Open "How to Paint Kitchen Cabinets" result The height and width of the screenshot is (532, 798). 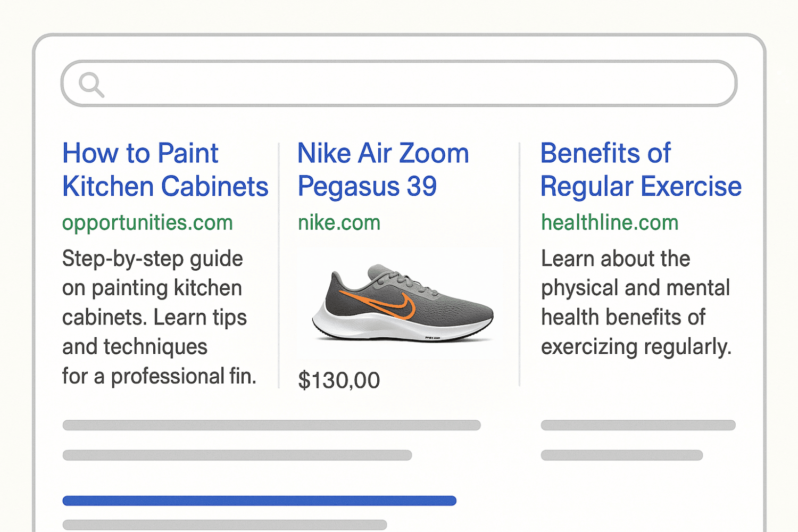(x=165, y=170)
